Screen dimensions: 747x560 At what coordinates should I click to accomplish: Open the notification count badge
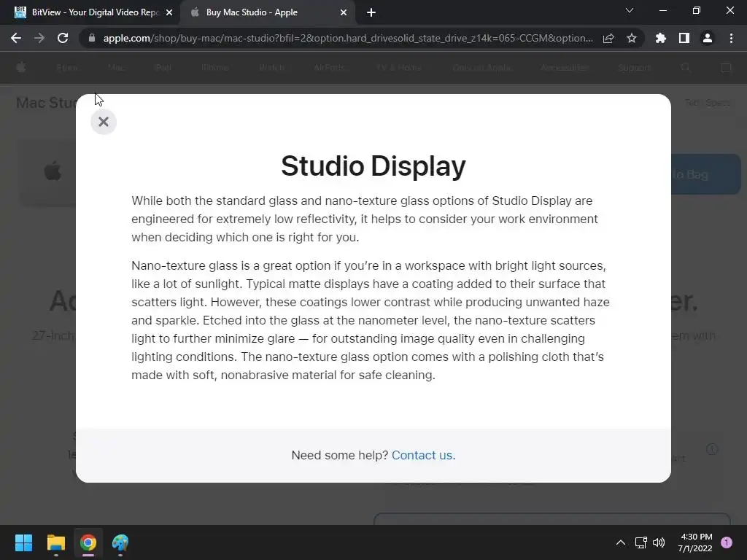pyautogui.click(x=727, y=542)
